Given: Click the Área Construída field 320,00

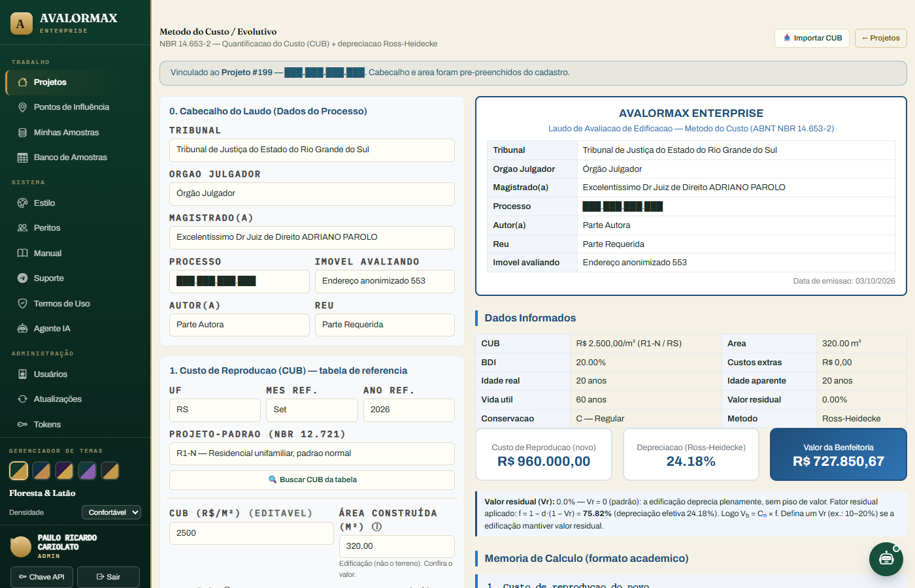Looking at the screenshot, I should tap(397, 546).
